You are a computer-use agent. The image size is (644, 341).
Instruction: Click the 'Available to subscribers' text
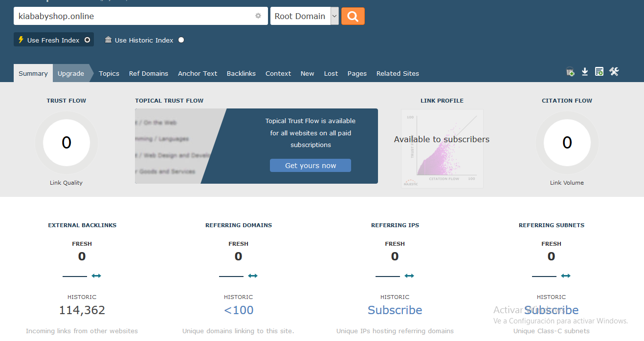pyautogui.click(x=442, y=139)
